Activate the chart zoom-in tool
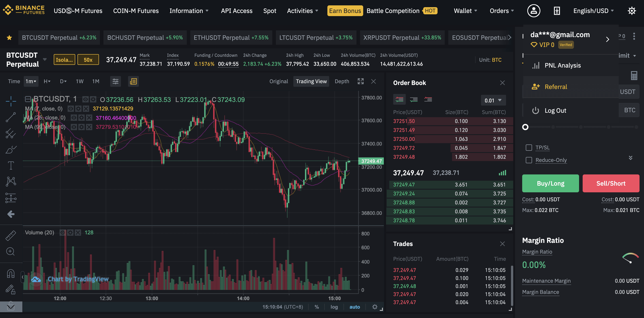 point(11,251)
